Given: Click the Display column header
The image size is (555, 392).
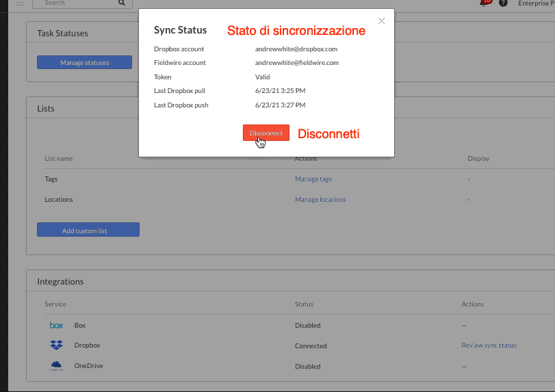Looking at the screenshot, I should pos(478,159).
